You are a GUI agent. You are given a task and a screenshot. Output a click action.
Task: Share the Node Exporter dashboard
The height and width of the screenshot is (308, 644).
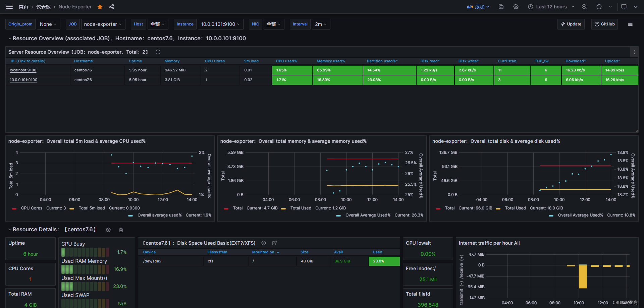(x=111, y=7)
